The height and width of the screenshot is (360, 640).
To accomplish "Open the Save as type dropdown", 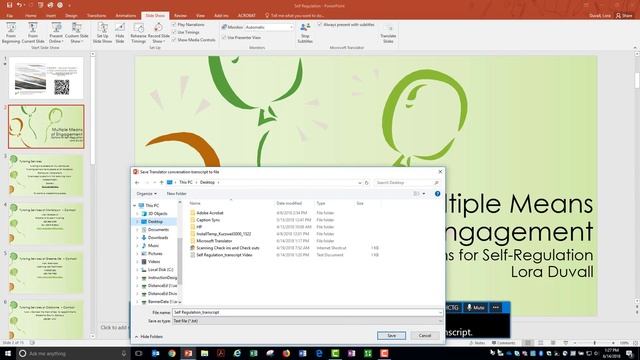I will tap(307, 321).
